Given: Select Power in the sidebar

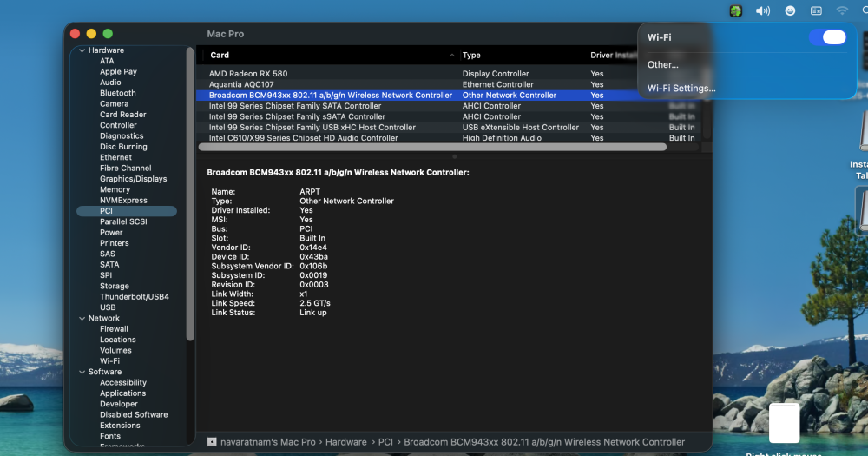Looking at the screenshot, I should (111, 232).
